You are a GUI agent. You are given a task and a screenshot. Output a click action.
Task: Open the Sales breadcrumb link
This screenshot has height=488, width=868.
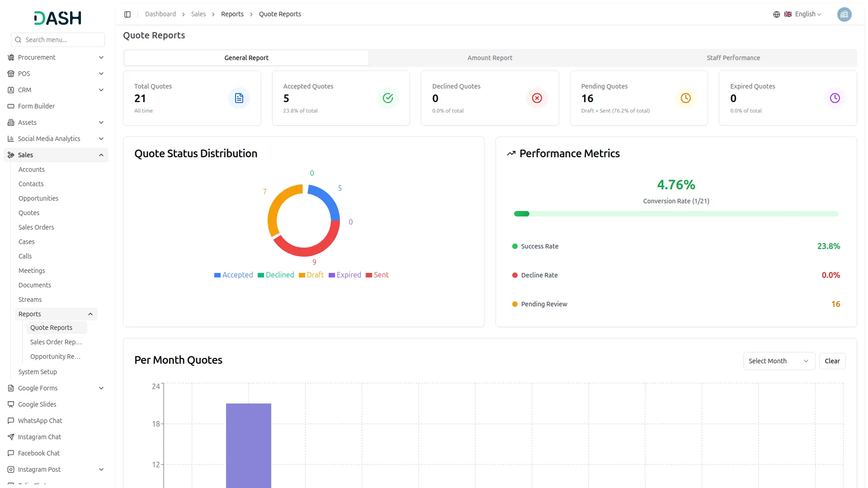click(198, 14)
